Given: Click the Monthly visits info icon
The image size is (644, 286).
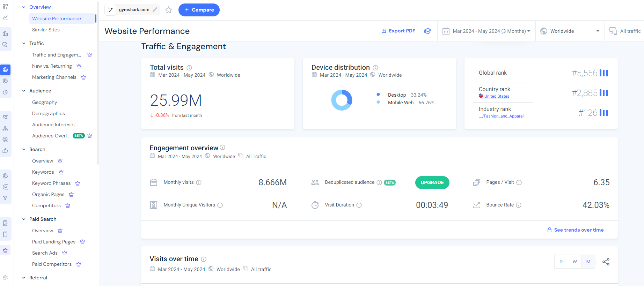Looking at the screenshot, I should pos(199,182).
